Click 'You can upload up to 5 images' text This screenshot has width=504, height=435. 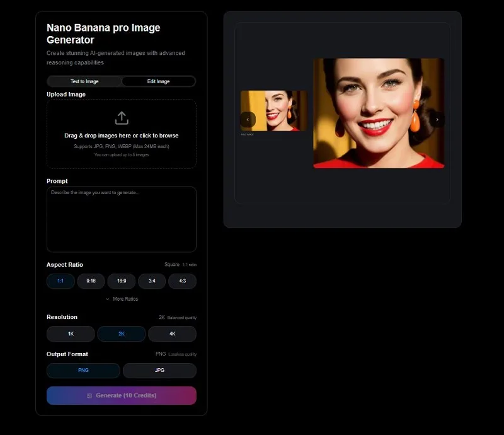(x=122, y=154)
